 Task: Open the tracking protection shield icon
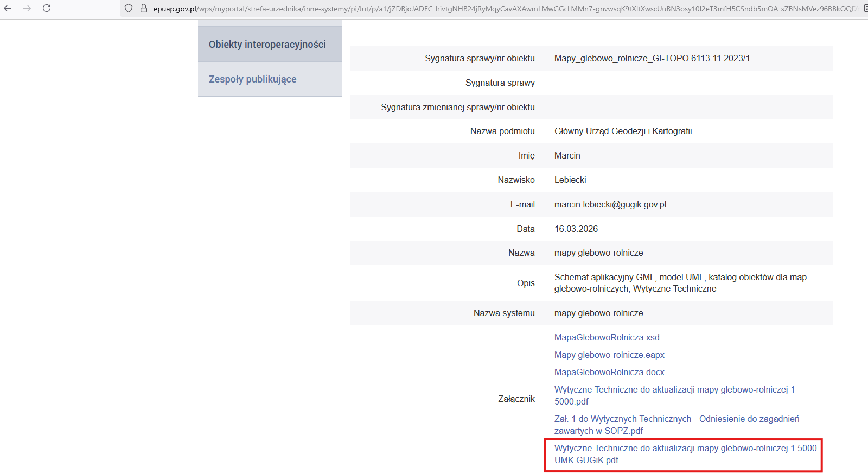tap(129, 8)
